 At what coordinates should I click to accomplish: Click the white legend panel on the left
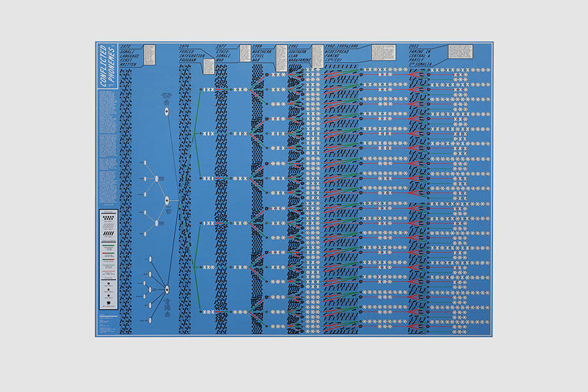click(107, 259)
